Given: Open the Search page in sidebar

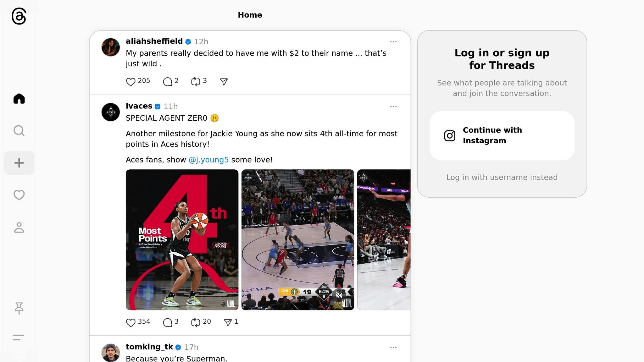Looking at the screenshot, I should [x=19, y=130].
